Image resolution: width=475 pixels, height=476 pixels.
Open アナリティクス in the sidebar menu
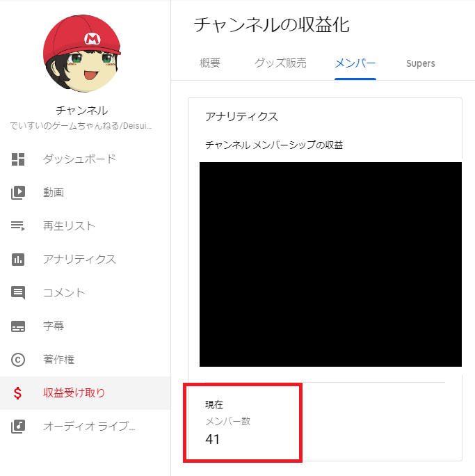(85, 260)
